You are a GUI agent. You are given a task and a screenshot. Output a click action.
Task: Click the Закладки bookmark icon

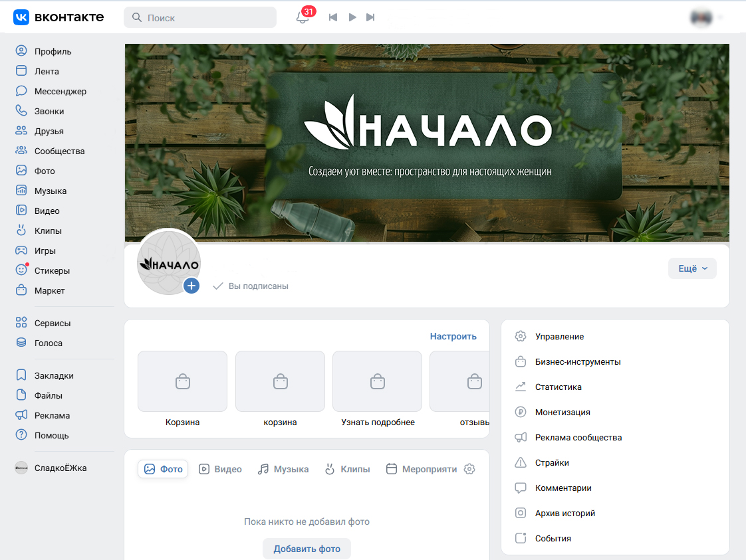[21, 375]
